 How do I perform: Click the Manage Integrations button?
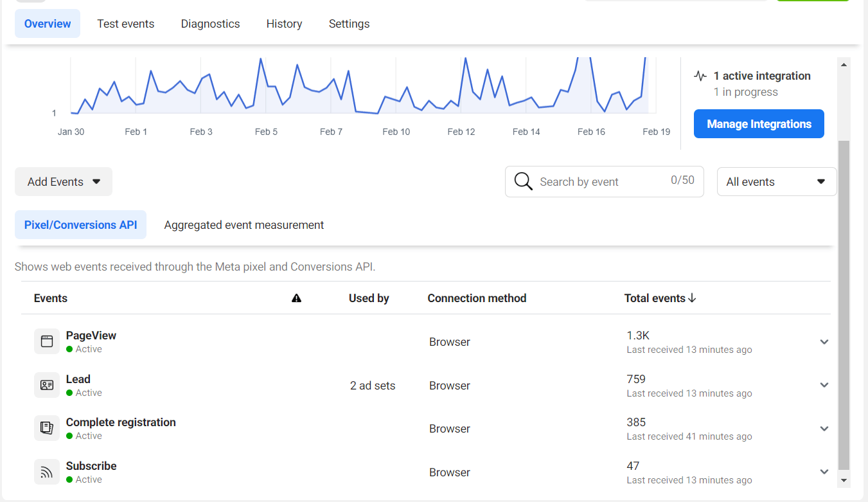(759, 124)
